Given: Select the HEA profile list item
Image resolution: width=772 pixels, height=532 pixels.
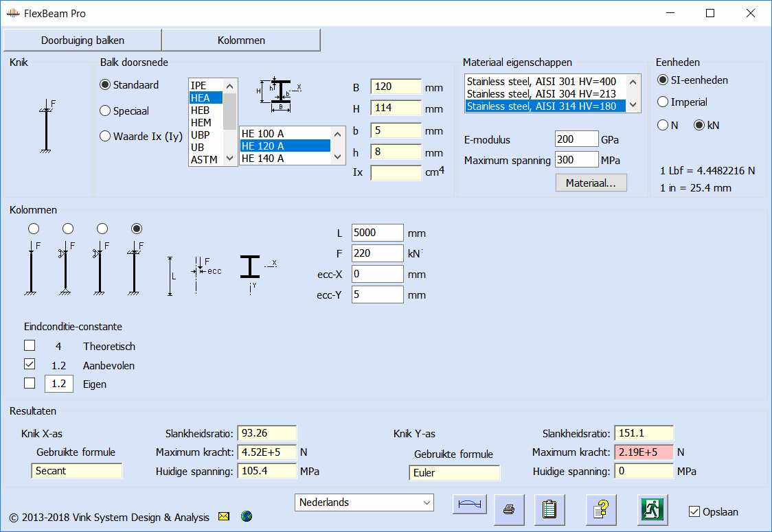Looking at the screenshot, I should pos(206,98).
